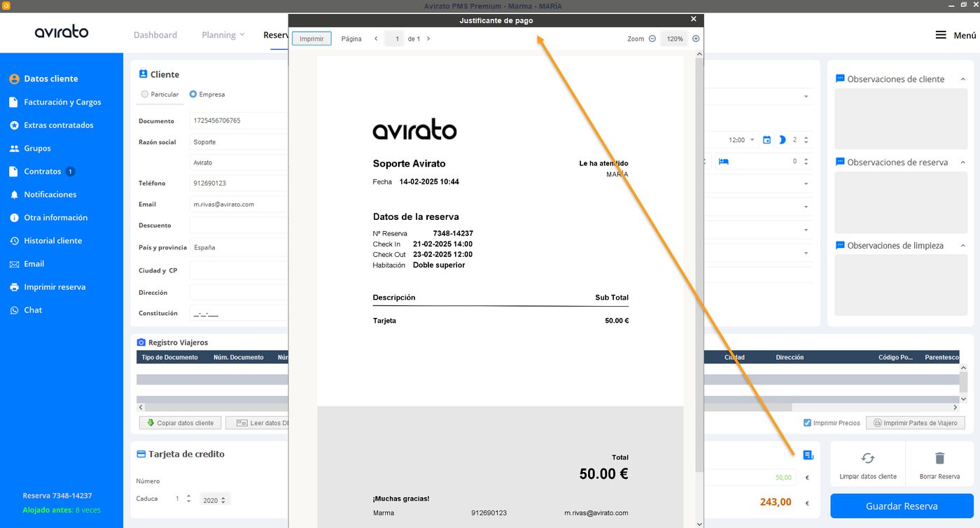Screen dimensions: 980x528
Task: Click the receipt page number field
Action: click(395, 39)
